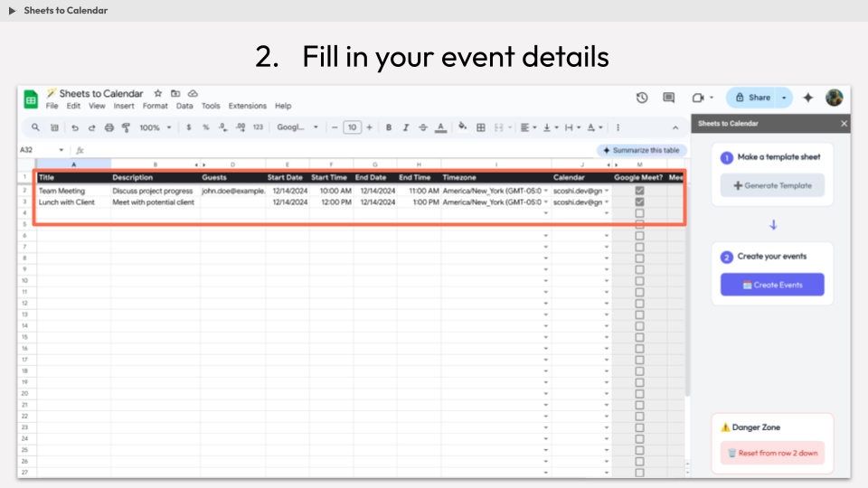Star the Sheets to Calendar document
868x488 pixels.
click(157, 93)
